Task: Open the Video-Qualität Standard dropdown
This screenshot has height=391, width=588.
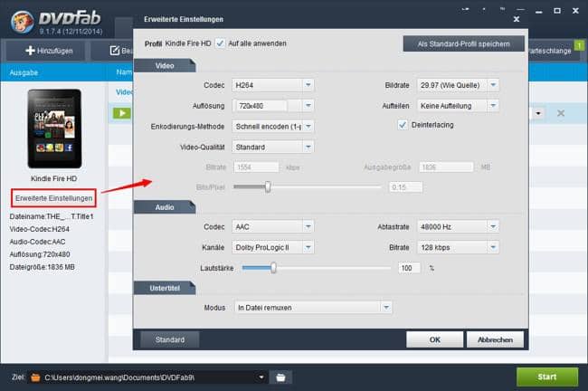Action: (308, 148)
